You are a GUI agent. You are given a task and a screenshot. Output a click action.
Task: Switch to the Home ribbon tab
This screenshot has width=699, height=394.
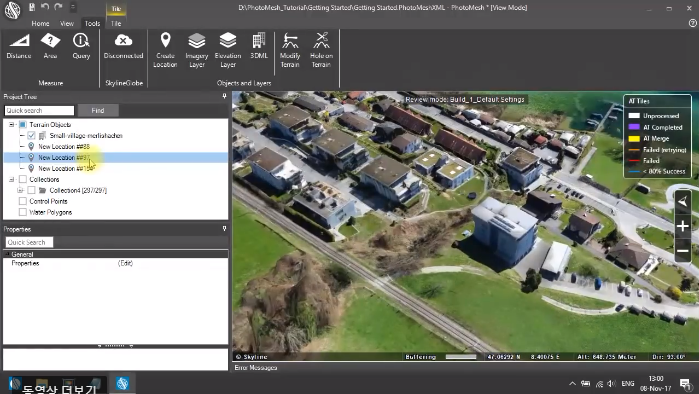click(41, 24)
